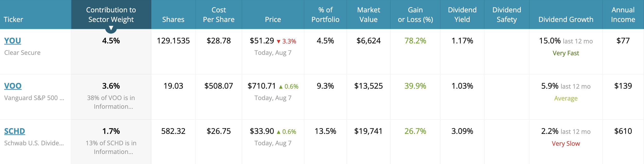Sort by Dividend Safety header
Viewport: 644px width, 164px height.
507,15
